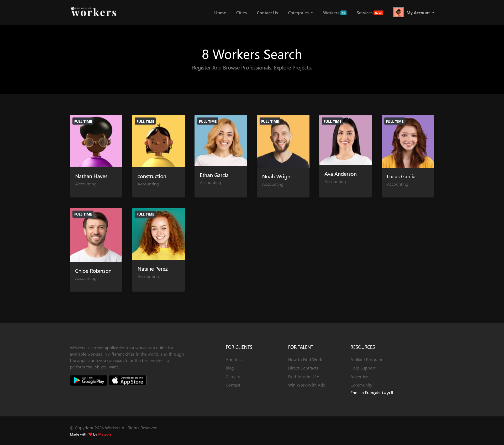The height and width of the screenshot is (445, 504).
Task: Open the Contact Us page
Action: pos(267,13)
